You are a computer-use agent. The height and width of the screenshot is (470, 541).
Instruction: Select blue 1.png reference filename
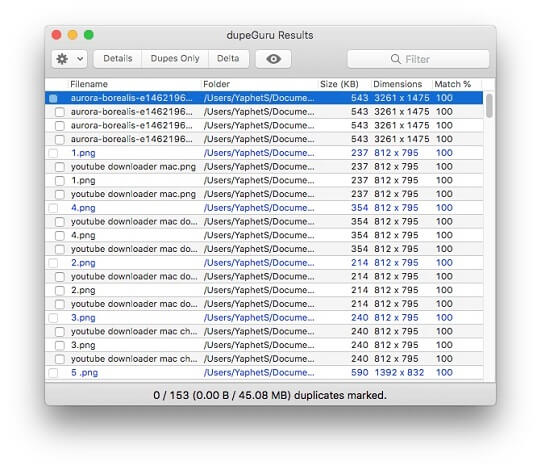pos(83,153)
